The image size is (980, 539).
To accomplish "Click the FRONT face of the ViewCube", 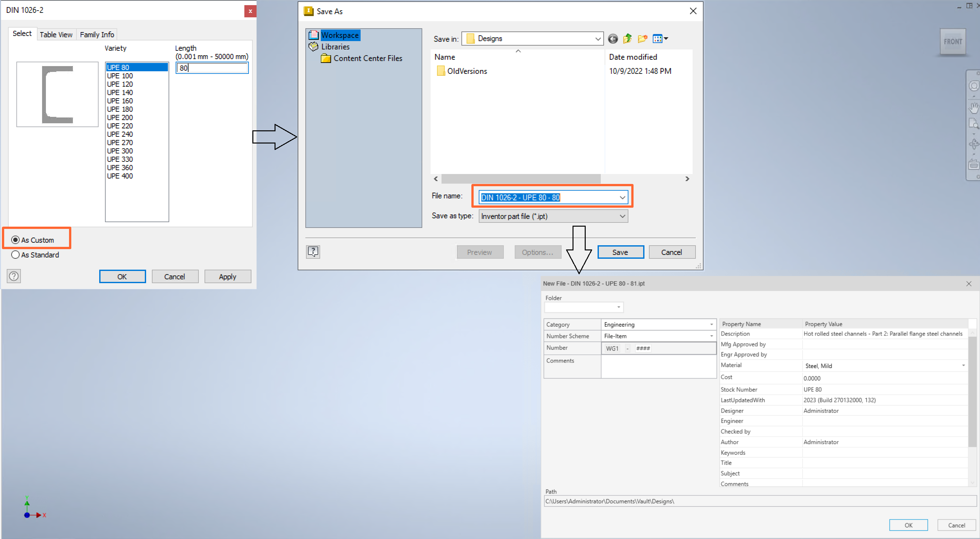I will [952, 42].
